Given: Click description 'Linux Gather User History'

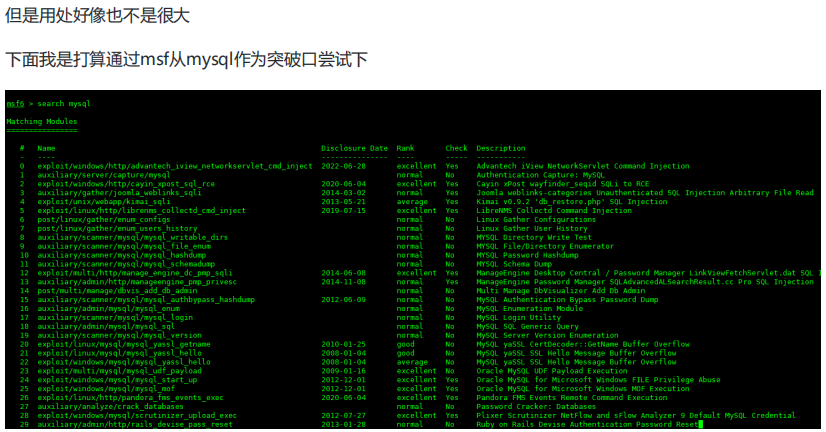Looking at the screenshot, I should pos(532,229).
